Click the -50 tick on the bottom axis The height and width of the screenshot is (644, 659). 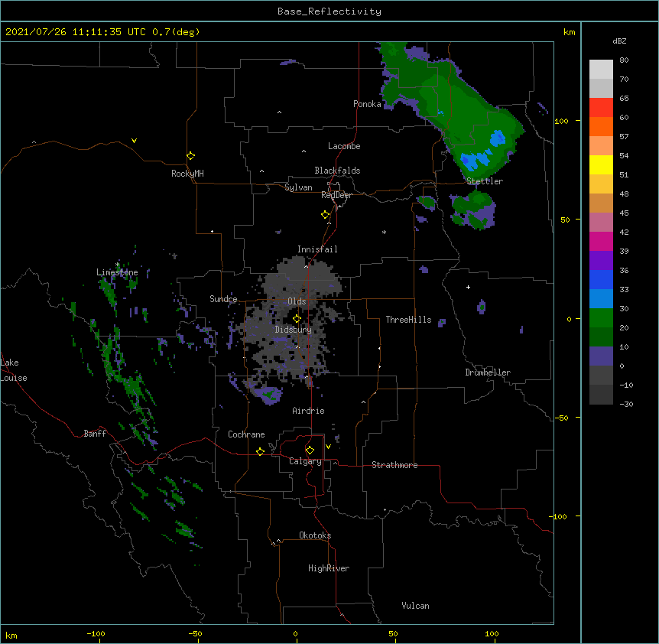point(195,633)
